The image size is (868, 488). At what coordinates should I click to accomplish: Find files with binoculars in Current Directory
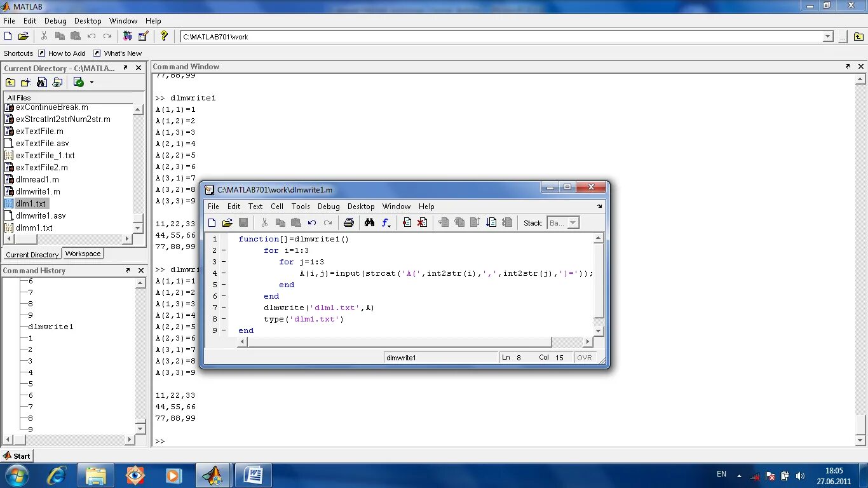tap(41, 82)
